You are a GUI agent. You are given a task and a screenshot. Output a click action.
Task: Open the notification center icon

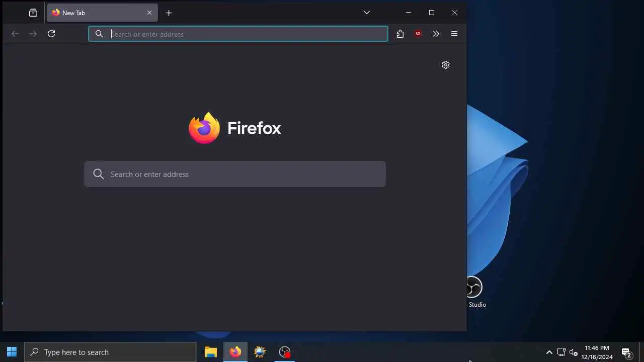click(626, 352)
